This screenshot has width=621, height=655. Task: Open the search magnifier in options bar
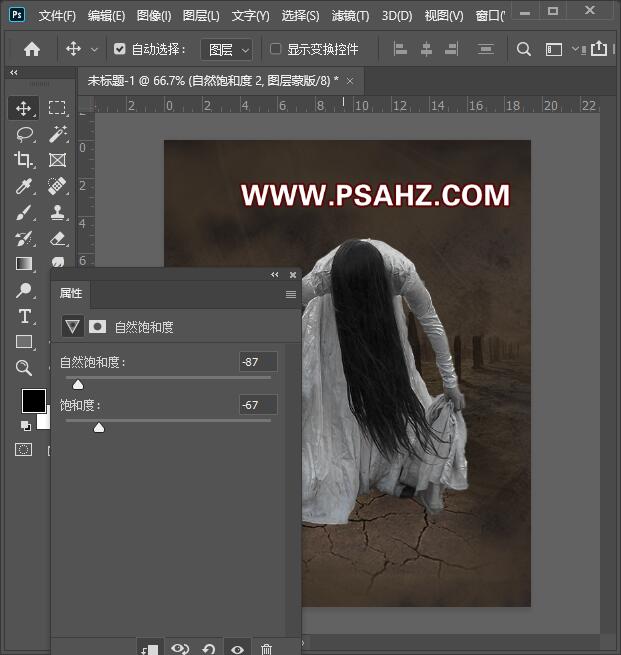coord(523,49)
